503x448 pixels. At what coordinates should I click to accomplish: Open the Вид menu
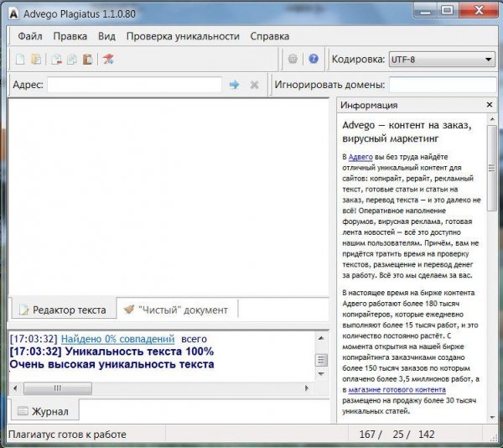pyautogui.click(x=106, y=36)
